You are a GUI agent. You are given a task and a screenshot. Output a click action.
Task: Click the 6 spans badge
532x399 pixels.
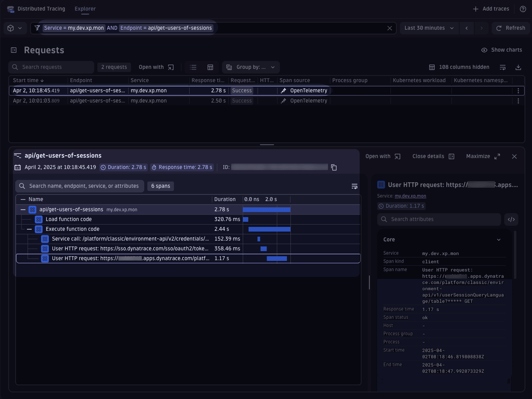161,186
